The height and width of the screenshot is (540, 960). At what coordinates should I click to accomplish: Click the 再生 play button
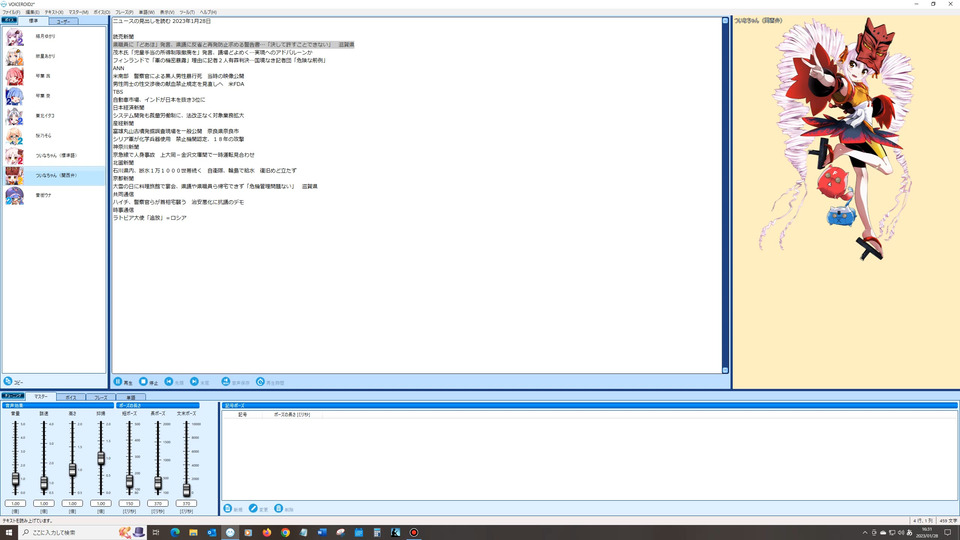coord(118,381)
